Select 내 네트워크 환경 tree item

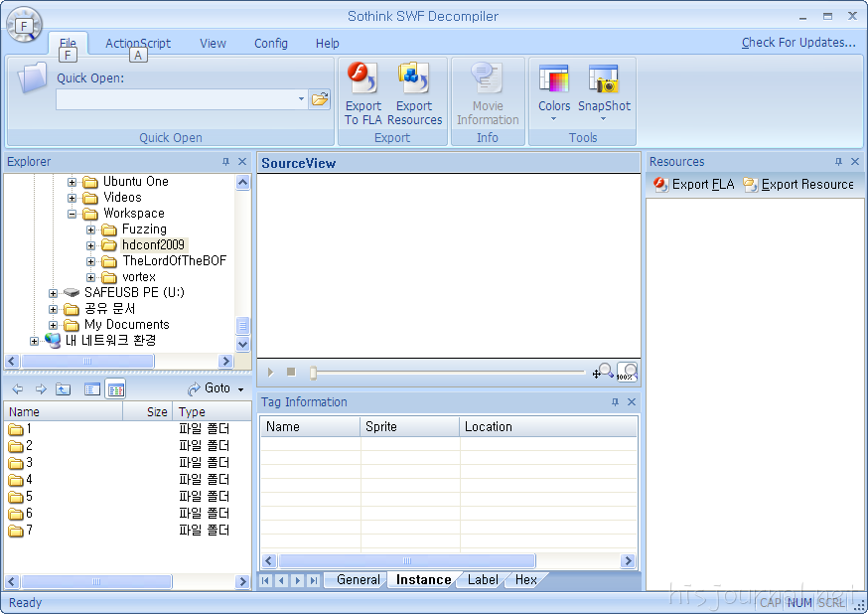(110, 340)
